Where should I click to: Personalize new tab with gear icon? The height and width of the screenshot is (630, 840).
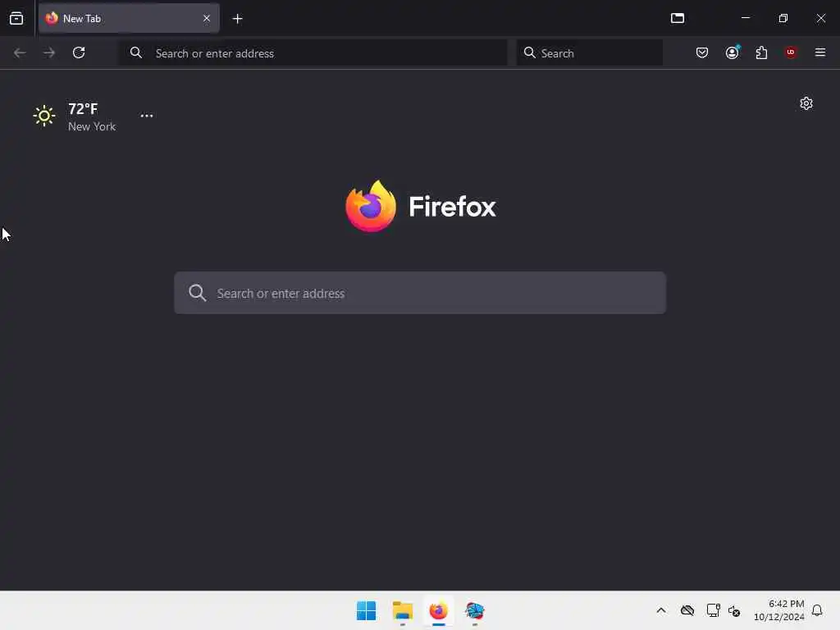(x=806, y=103)
